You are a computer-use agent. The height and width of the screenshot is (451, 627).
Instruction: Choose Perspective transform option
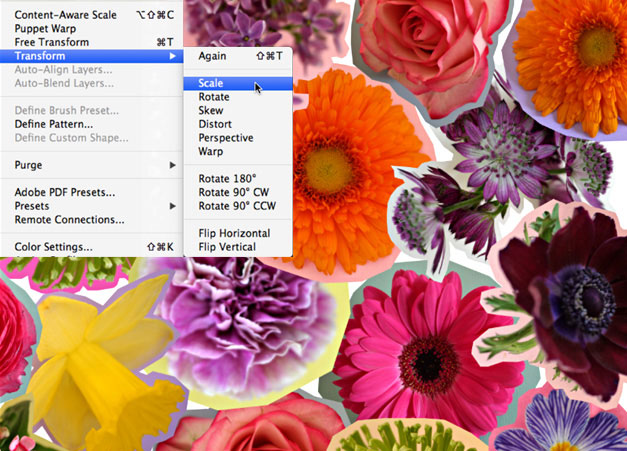[x=238, y=138]
